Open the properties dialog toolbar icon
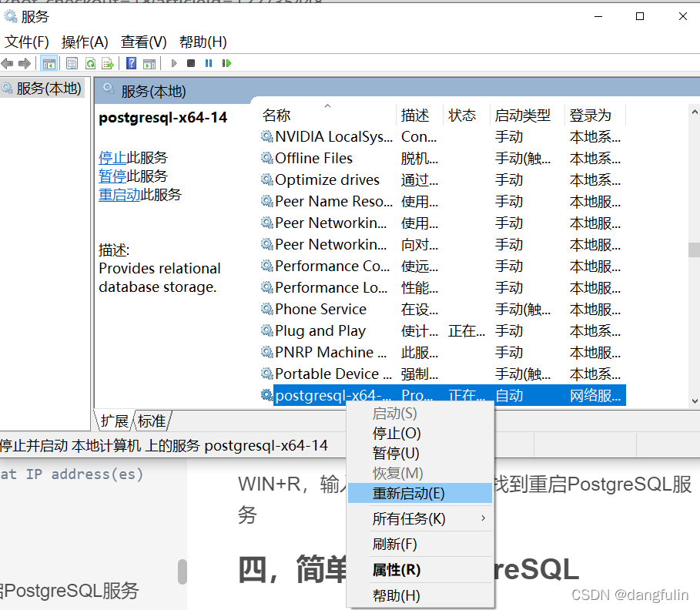Viewport: 700px width, 610px height. pyautogui.click(x=72, y=62)
